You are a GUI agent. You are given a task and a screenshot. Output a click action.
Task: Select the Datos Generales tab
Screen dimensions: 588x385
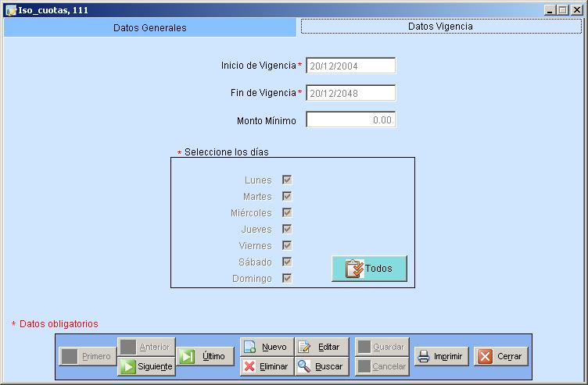point(150,27)
